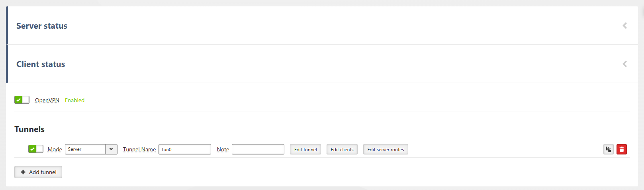The width and height of the screenshot is (644, 190).
Task: Open Edit clients for the tunnel
Action: click(342, 149)
